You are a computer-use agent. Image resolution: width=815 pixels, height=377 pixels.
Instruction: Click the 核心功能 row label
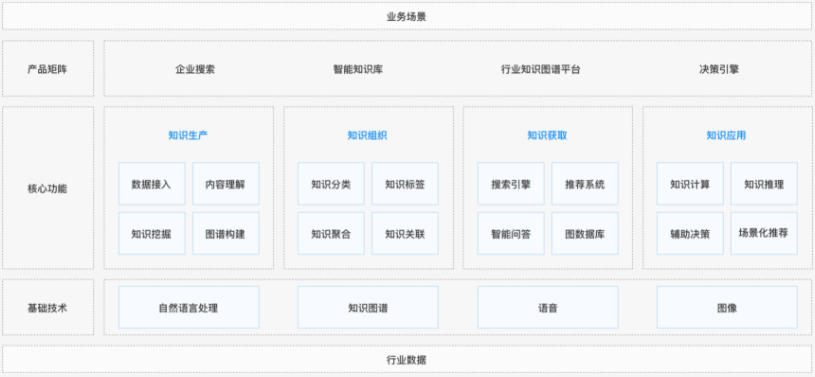[x=48, y=188]
